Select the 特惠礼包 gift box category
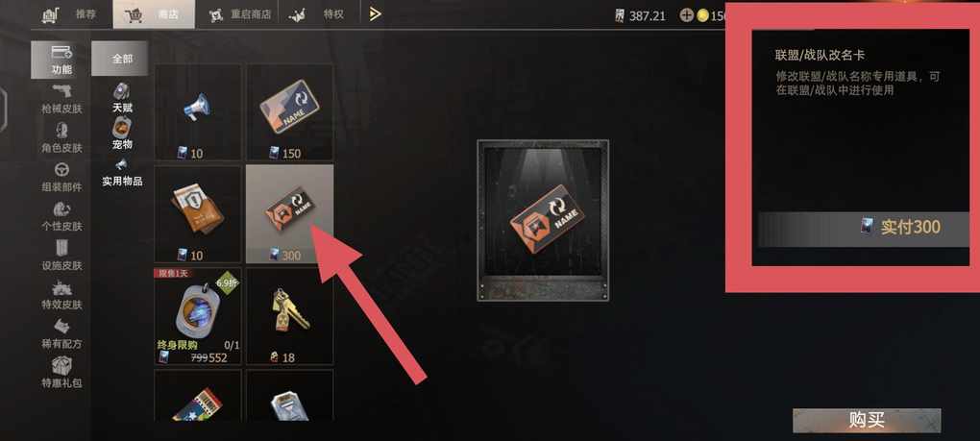980x441 pixels. [x=61, y=374]
